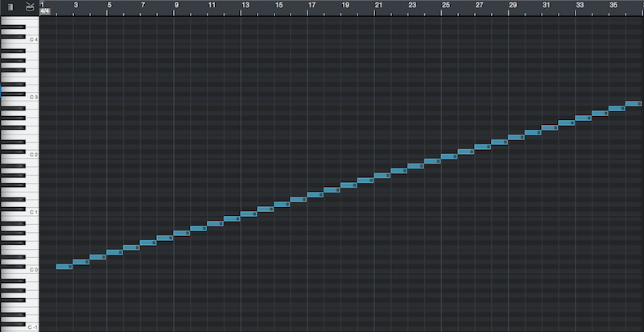Select the C#0 note starting at bar 3
The image size is (644, 332).
coord(81,262)
